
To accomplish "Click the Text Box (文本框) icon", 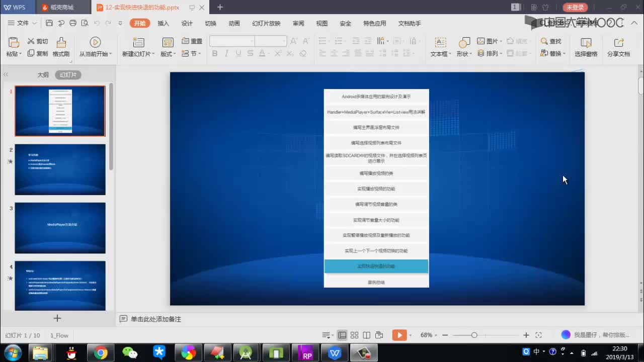I will coord(440,42).
